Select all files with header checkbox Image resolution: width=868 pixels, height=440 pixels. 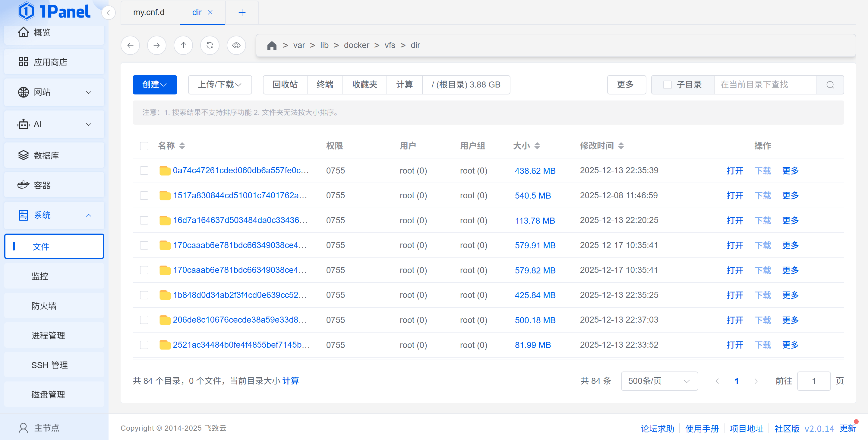(x=144, y=146)
